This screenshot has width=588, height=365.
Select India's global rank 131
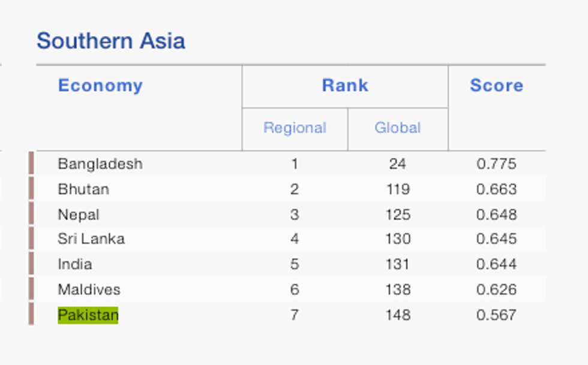coord(398,264)
